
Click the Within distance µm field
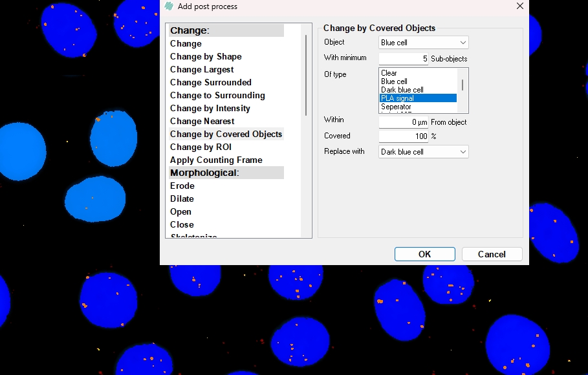(404, 122)
